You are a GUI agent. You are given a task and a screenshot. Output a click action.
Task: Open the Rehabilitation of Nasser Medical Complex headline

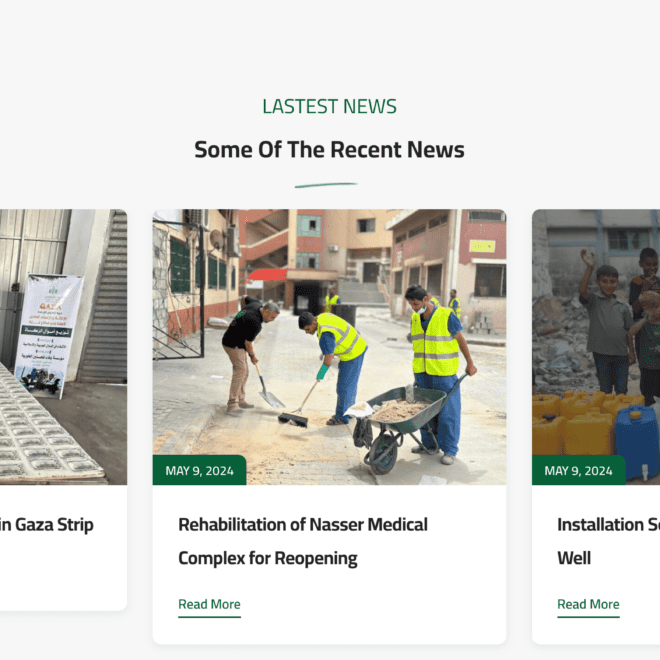click(303, 541)
